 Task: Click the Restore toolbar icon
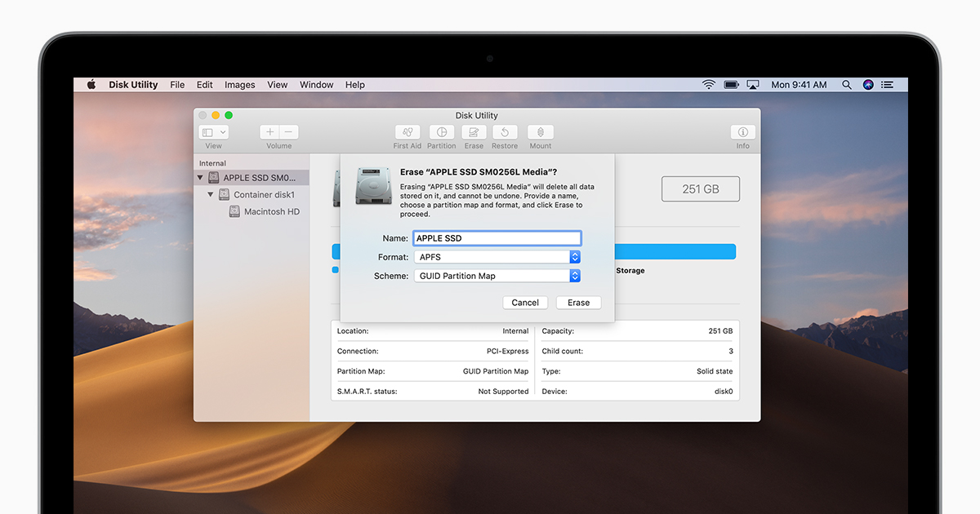point(505,132)
